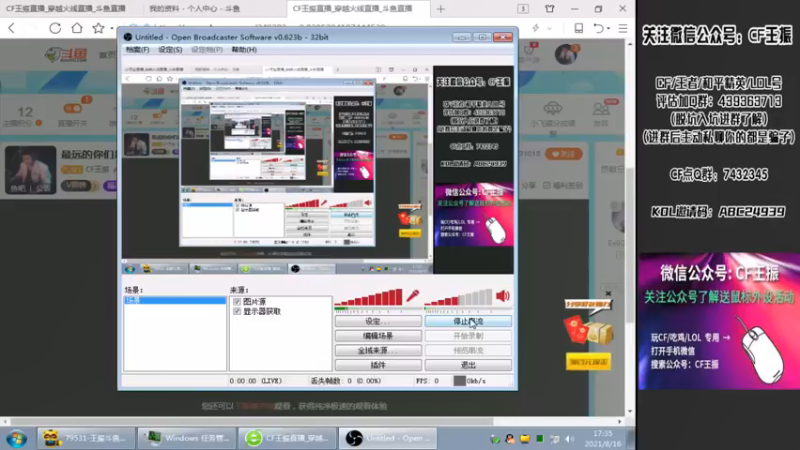
Task: Open the dropdown next to the lightning icon
Action: (x=549, y=29)
